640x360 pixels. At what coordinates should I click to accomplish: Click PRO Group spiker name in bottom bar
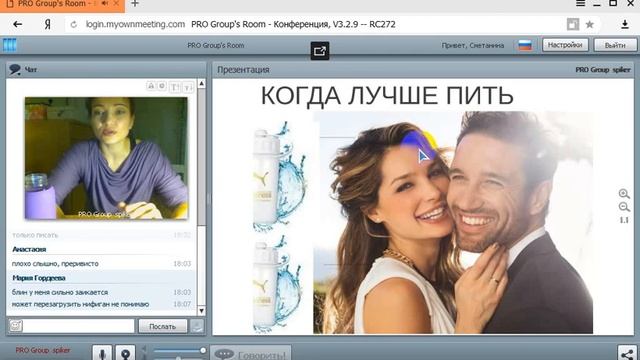tap(43, 350)
